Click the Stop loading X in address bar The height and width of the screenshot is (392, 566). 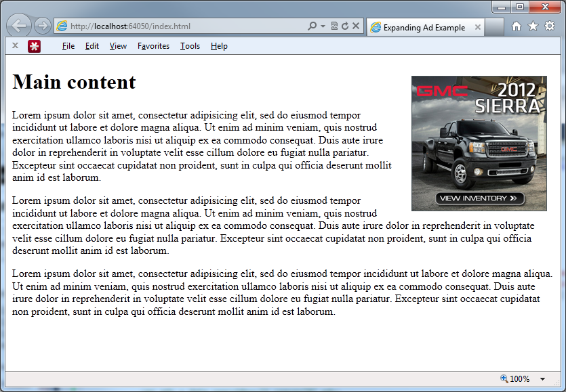pyautogui.click(x=356, y=26)
